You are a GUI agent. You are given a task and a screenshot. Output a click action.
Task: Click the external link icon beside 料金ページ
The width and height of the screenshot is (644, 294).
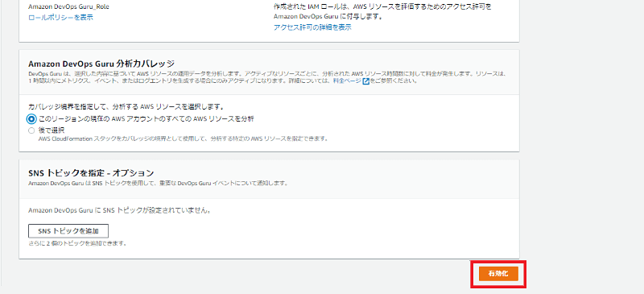(365, 81)
